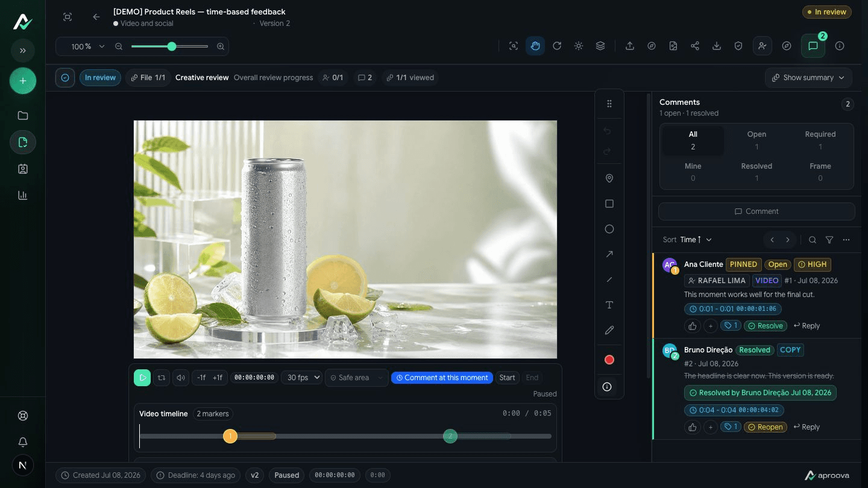Viewport: 868px width, 488px height.
Task: Reopen Bruno Direção's comment
Action: [x=766, y=427]
